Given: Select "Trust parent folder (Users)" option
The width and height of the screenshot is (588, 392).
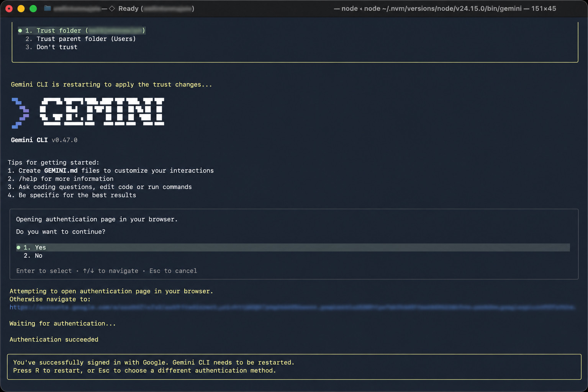Looking at the screenshot, I should [80, 39].
